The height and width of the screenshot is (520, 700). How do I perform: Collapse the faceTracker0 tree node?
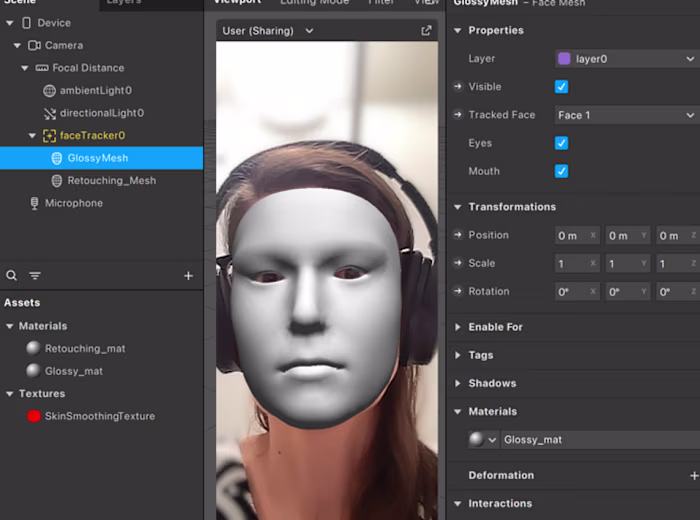point(32,136)
